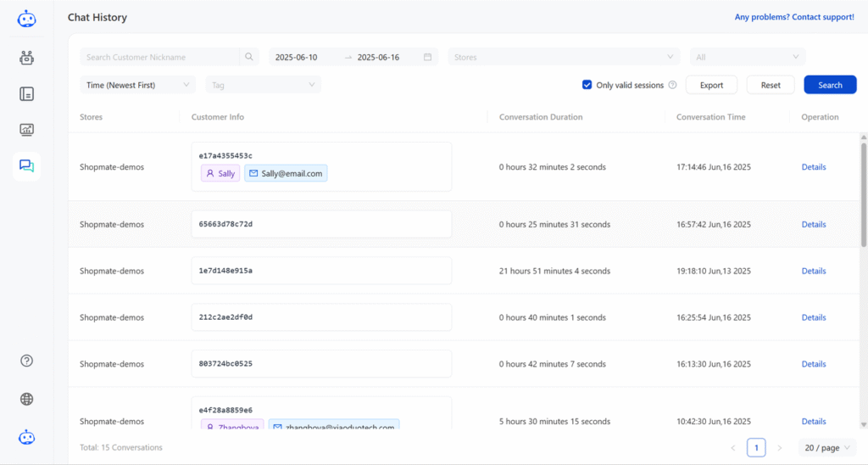
Task: Click time 16:25:54 Jun,16 2025
Action: click(714, 317)
